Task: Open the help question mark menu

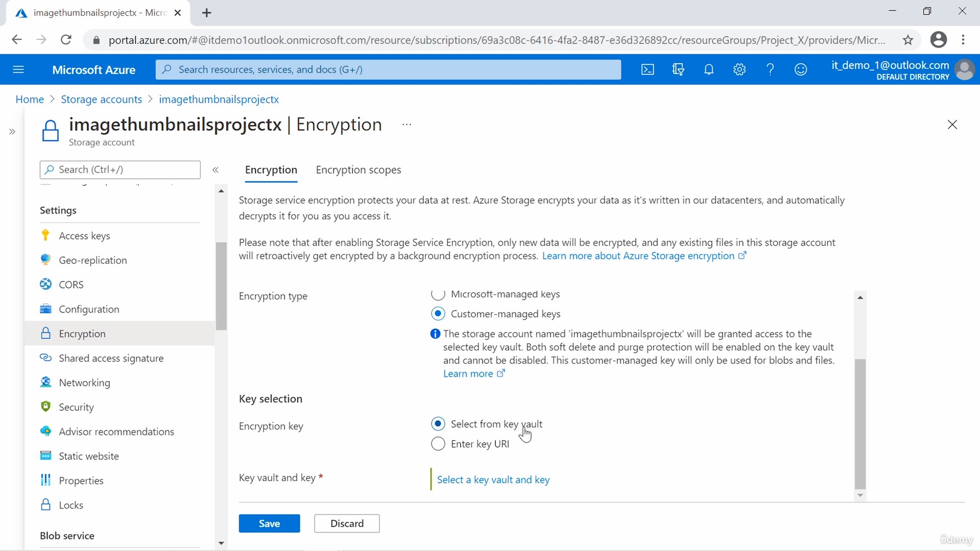Action: pyautogui.click(x=770, y=69)
